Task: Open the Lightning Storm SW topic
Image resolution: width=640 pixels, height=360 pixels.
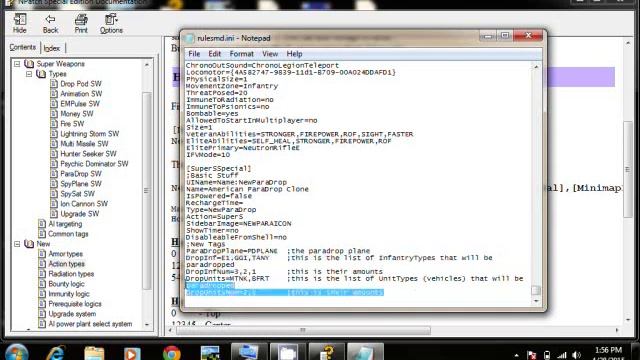Action: point(90,134)
